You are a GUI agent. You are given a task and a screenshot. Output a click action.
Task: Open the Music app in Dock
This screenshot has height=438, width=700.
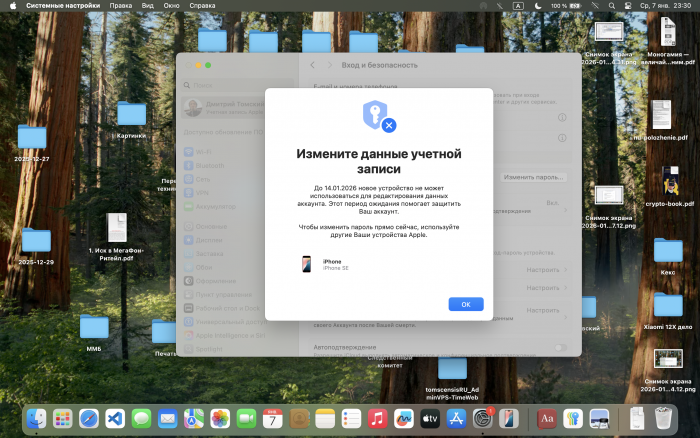[378, 417]
